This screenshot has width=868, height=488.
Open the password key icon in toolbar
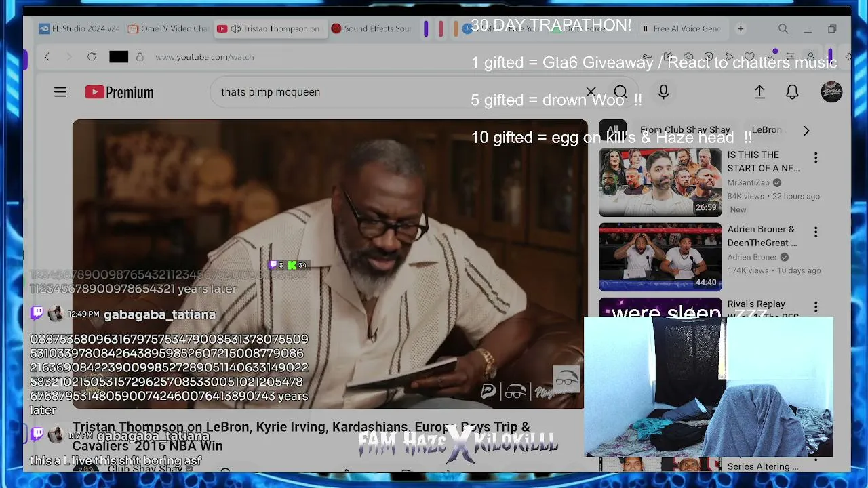(648, 57)
